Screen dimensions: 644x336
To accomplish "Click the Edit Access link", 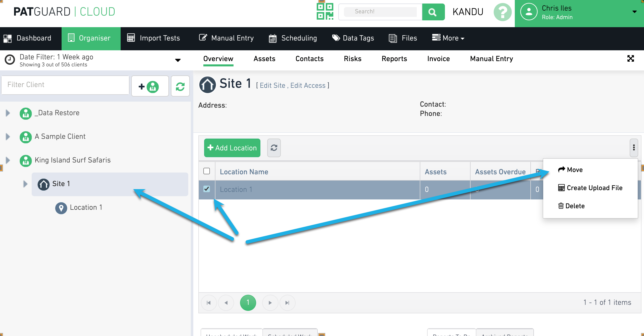I will (308, 86).
